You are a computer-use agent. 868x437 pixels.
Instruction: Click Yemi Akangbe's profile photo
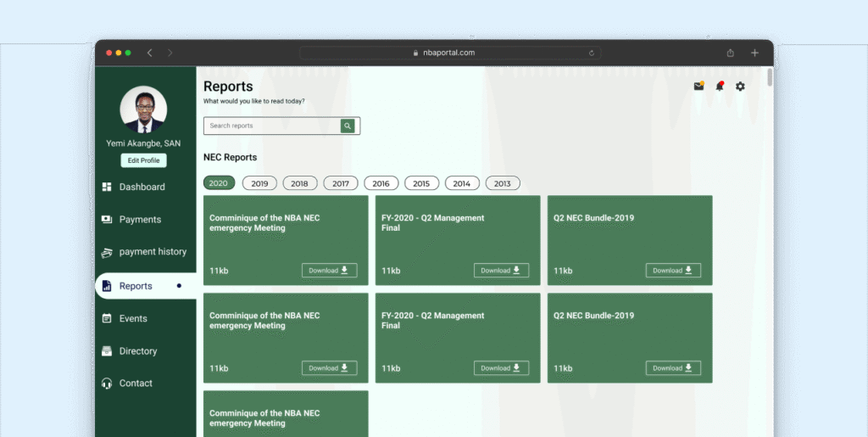pos(143,109)
